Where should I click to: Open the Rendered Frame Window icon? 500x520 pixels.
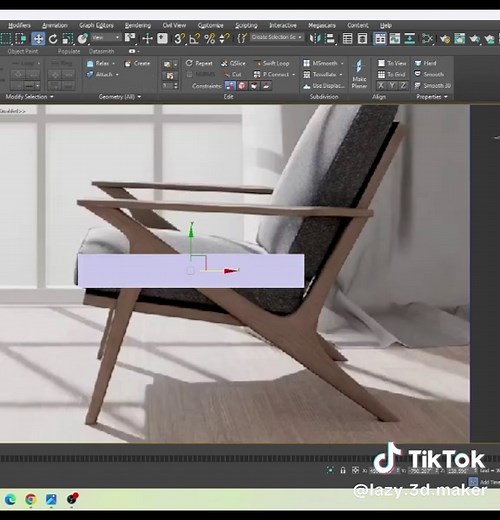[459, 39]
